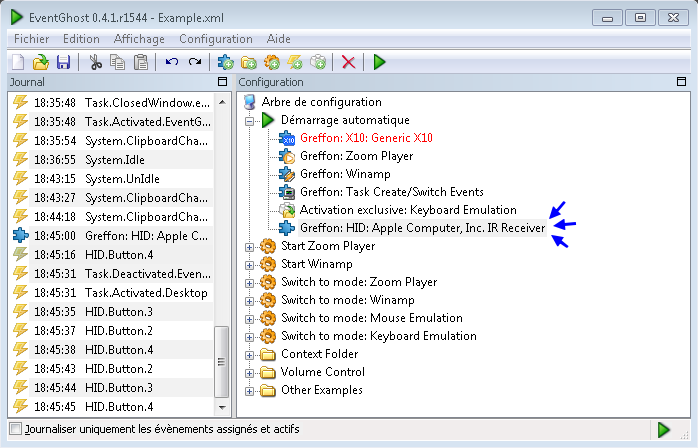The width and height of the screenshot is (698, 448).
Task: Click the Winamp plugin icon
Action: pos(287,174)
